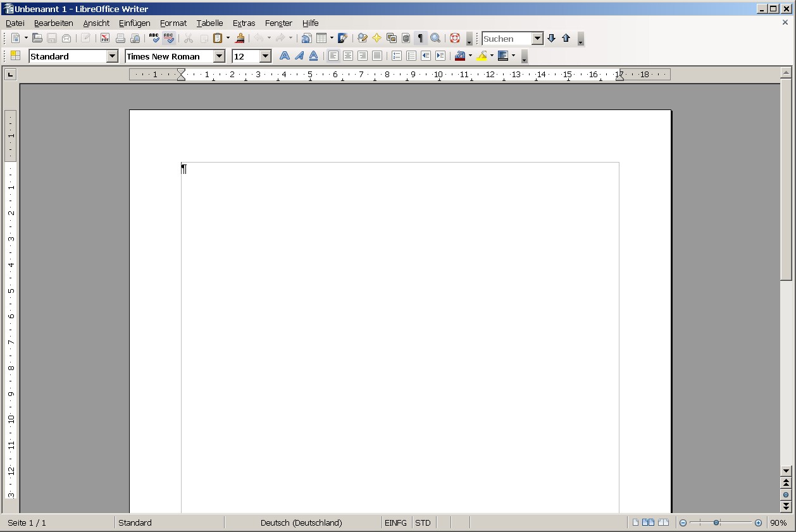Start the spellcheck
Screen dimensions: 796x532
[x=154, y=38]
